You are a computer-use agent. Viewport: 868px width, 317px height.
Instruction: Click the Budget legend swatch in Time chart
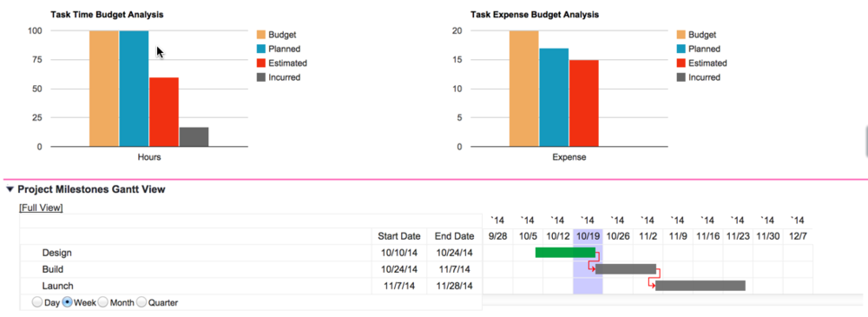click(261, 35)
